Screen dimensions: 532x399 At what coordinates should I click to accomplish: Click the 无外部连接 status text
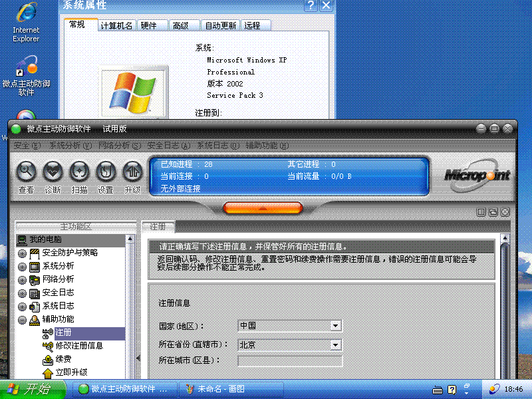[x=180, y=189]
